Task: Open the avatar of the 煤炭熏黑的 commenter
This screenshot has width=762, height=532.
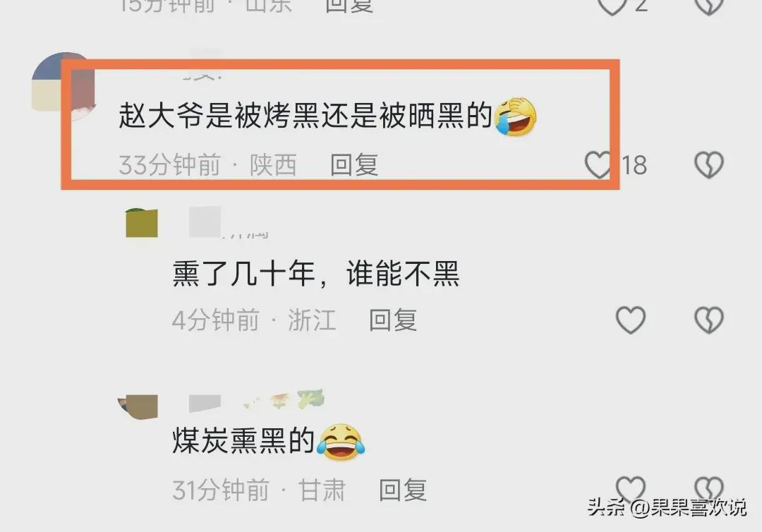Action: pos(138,406)
